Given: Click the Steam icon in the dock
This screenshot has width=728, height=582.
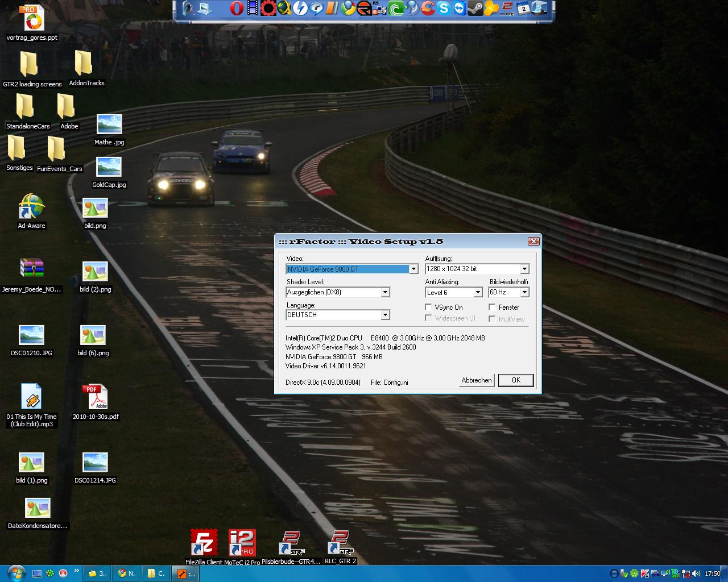Looking at the screenshot, I should pyautogui.click(x=475, y=9).
